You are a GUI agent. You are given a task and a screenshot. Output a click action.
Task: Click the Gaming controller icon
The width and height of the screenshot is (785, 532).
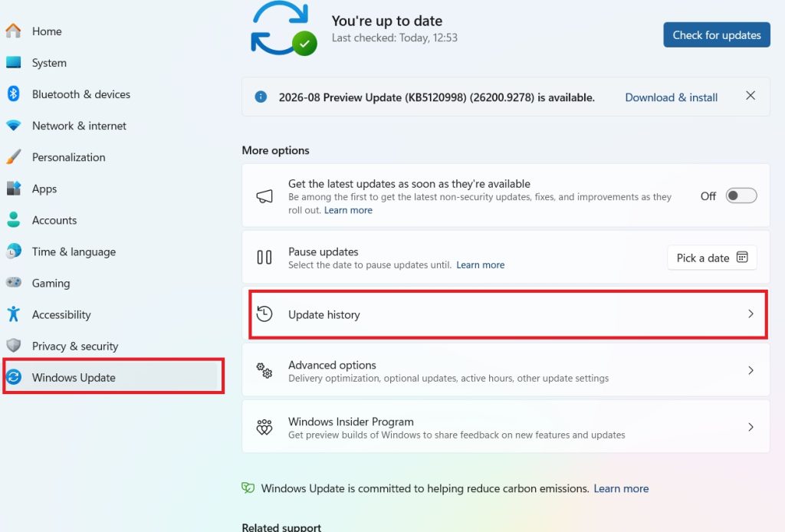(x=14, y=283)
